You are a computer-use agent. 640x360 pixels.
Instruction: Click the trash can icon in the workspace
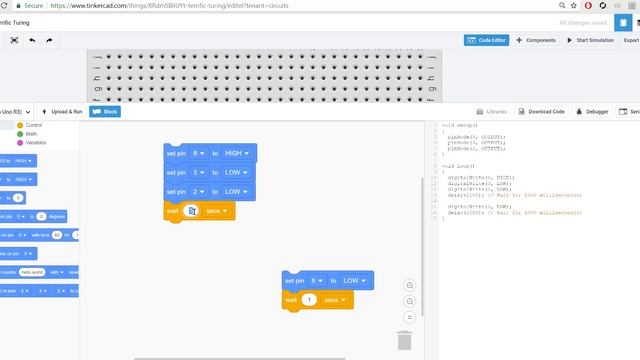(x=404, y=340)
